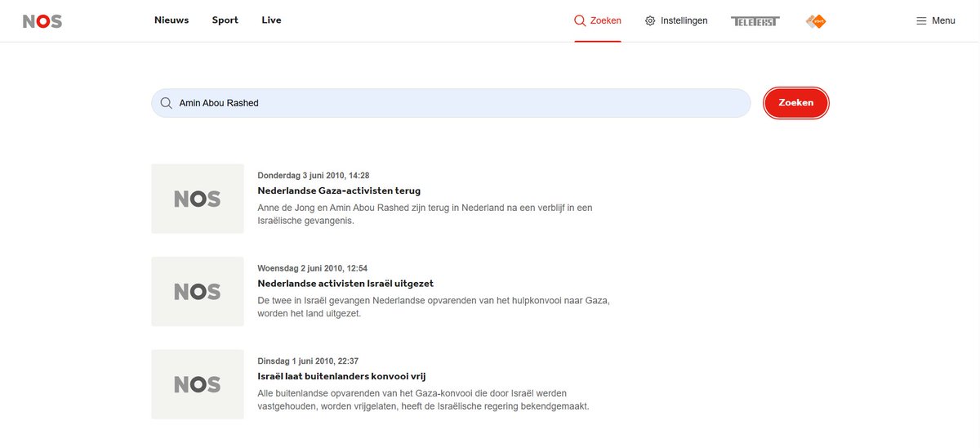Open article Nederlandse activisten Israël uitgezet
This screenshot has width=980, height=448.
click(345, 284)
